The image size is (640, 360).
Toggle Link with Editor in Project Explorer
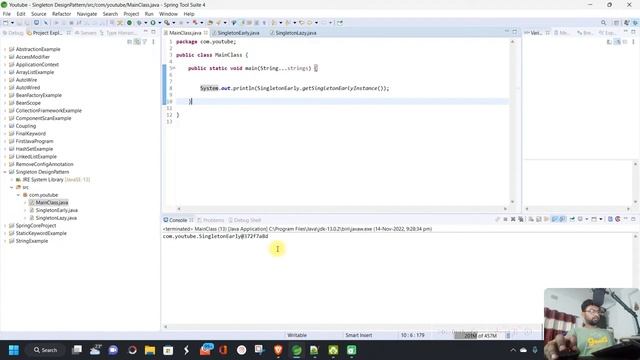coord(137,42)
